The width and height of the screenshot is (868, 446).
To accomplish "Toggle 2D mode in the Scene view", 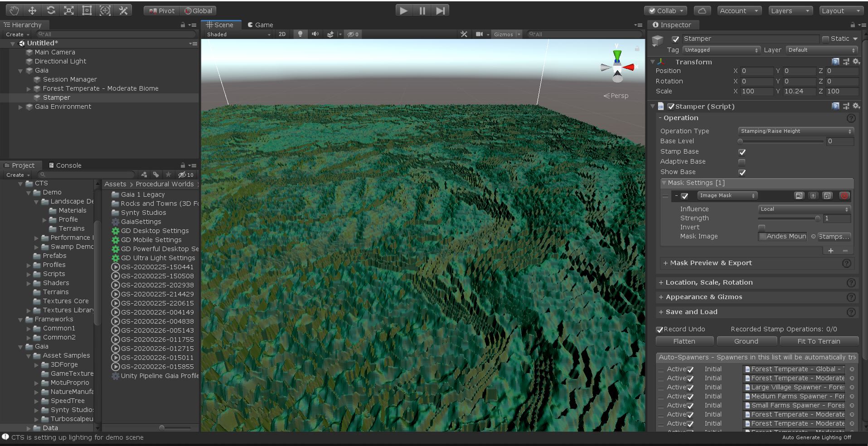I will [x=282, y=34].
